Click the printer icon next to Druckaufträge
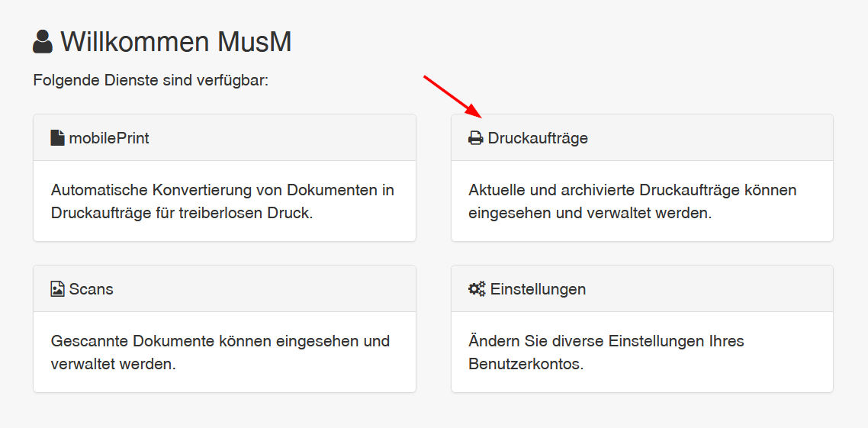Screen dimensions: 868x428 [476, 138]
